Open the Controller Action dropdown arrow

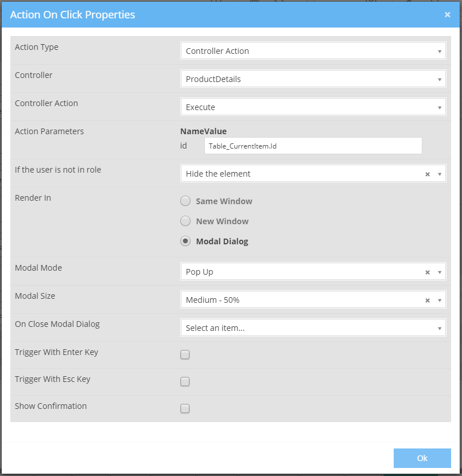click(x=440, y=107)
